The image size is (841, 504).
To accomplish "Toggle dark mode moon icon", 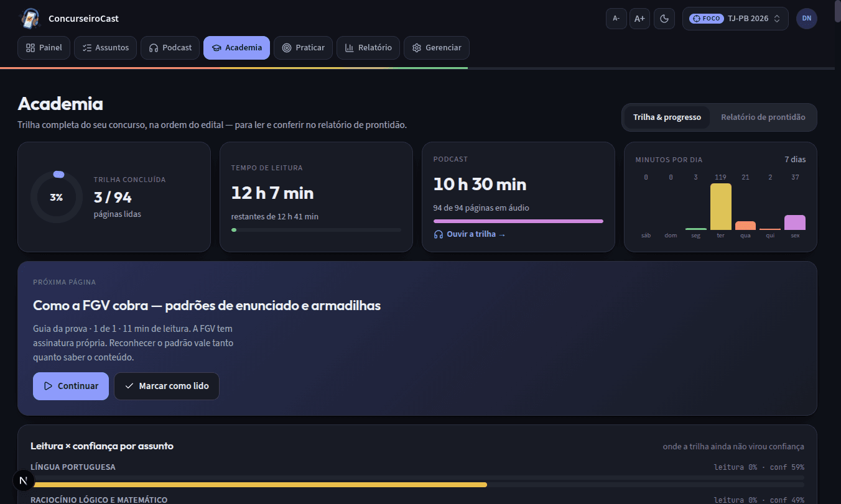I will [x=664, y=19].
